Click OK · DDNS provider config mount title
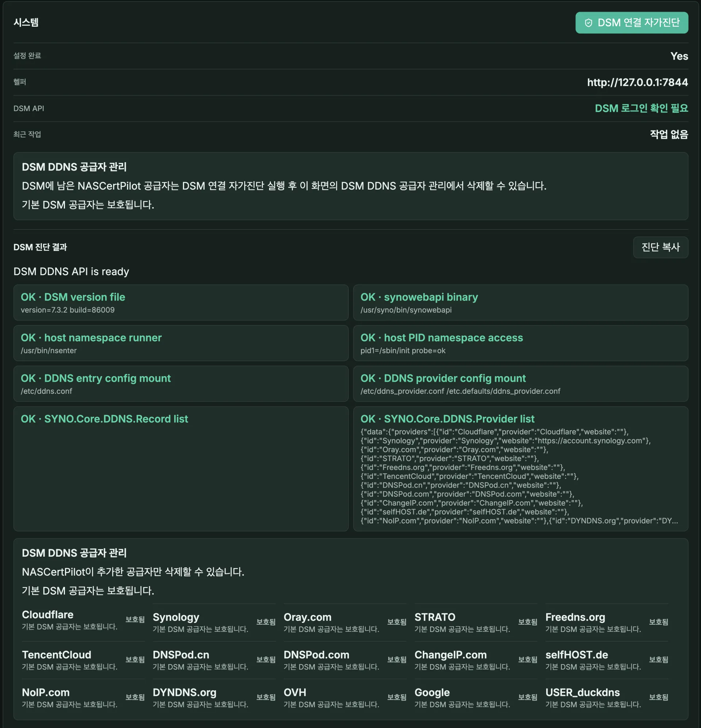The image size is (701, 728). 443,378
